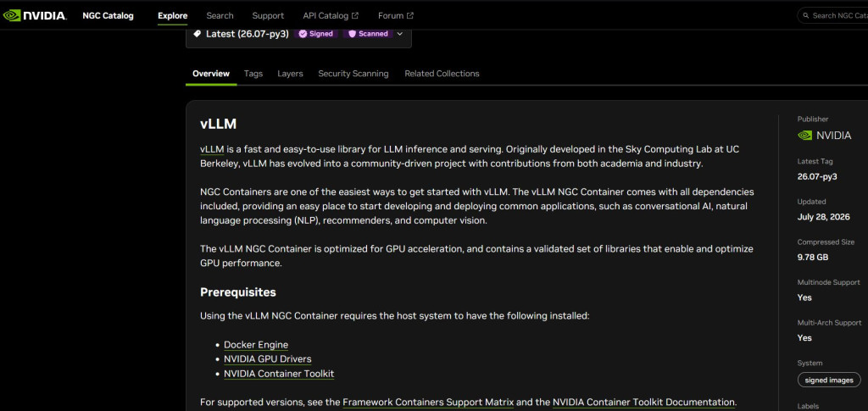Click the Multinode Support label

click(x=829, y=282)
